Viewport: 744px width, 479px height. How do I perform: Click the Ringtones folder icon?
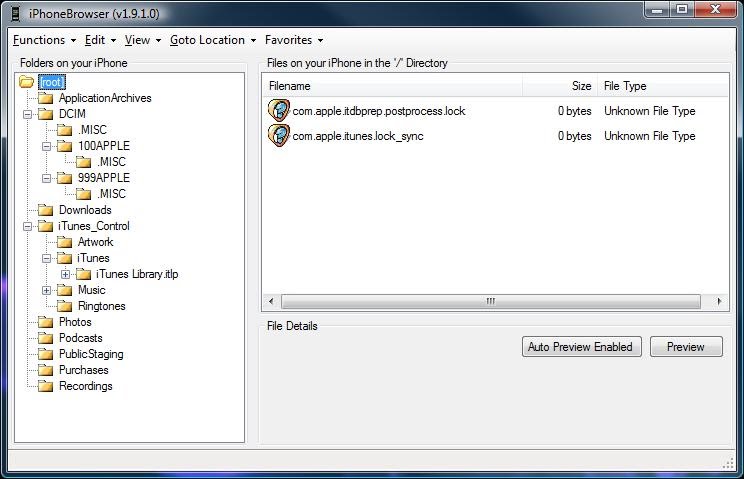coord(65,306)
